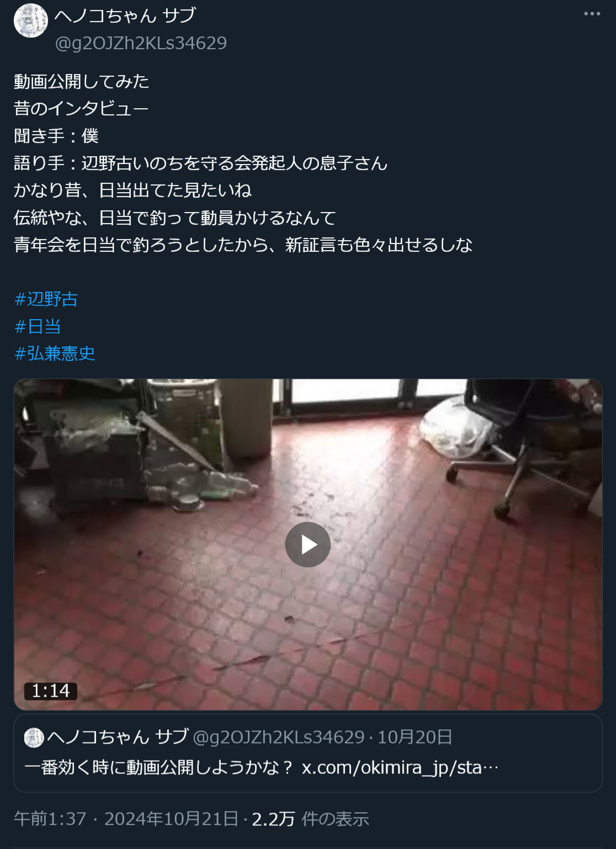This screenshot has height=849, width=616.
Task: Open the three-dot more options menu
Action: 592,14
